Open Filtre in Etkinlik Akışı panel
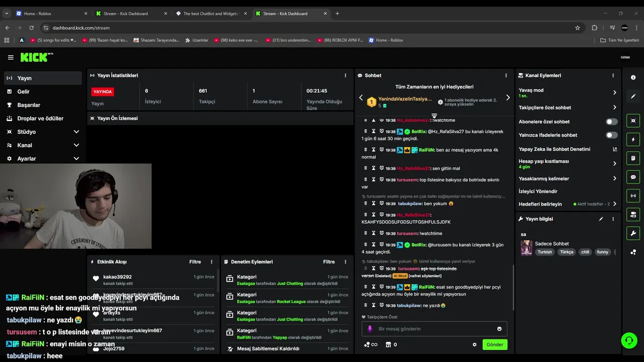The width and height of the screenshot is (644, 362). click(x=195, y=262)
